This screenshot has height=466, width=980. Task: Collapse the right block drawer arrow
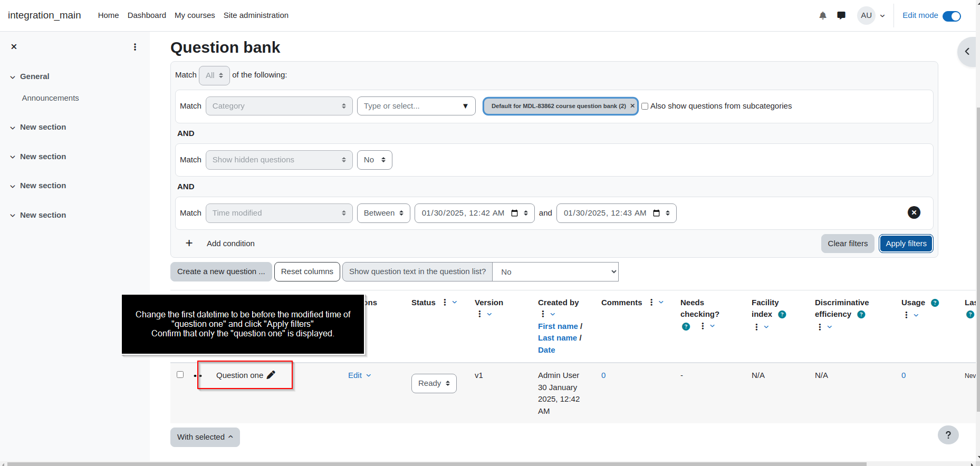(967, 51)
